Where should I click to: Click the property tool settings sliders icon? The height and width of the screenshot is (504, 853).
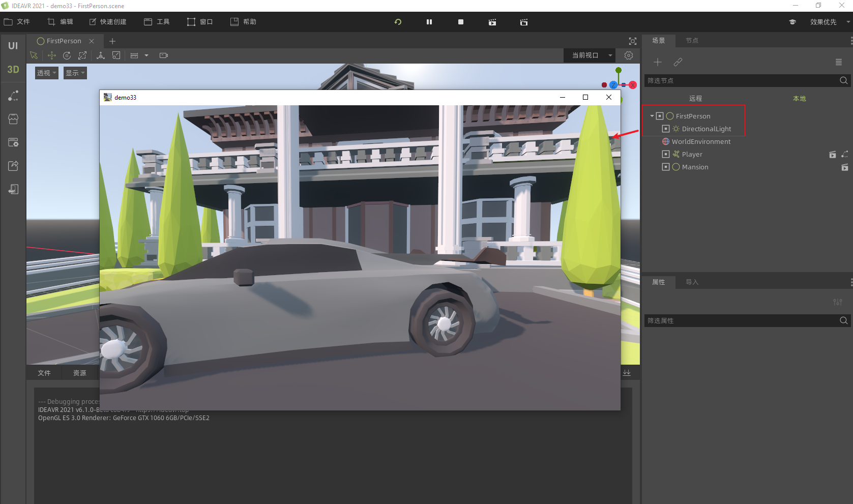pos(838,302)
